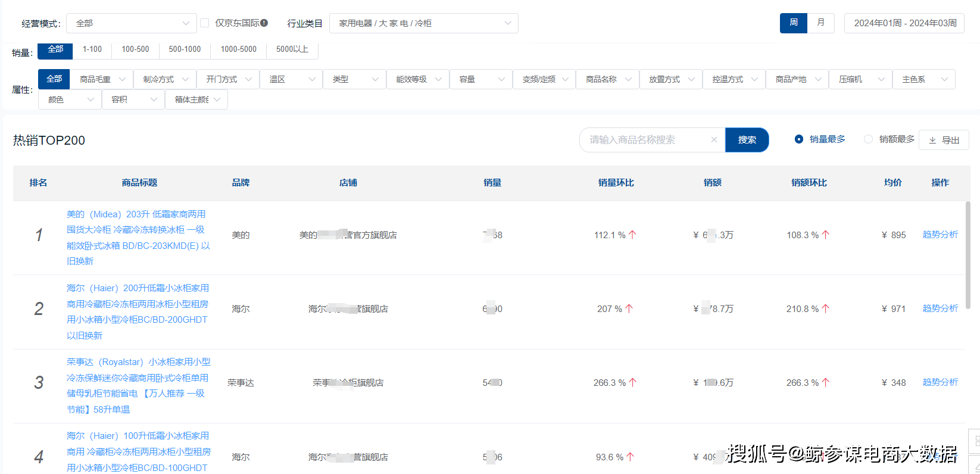This screenshot has width=980, height=474.
Task: Click the 美的 brand cell
Action: coord(241,235)
